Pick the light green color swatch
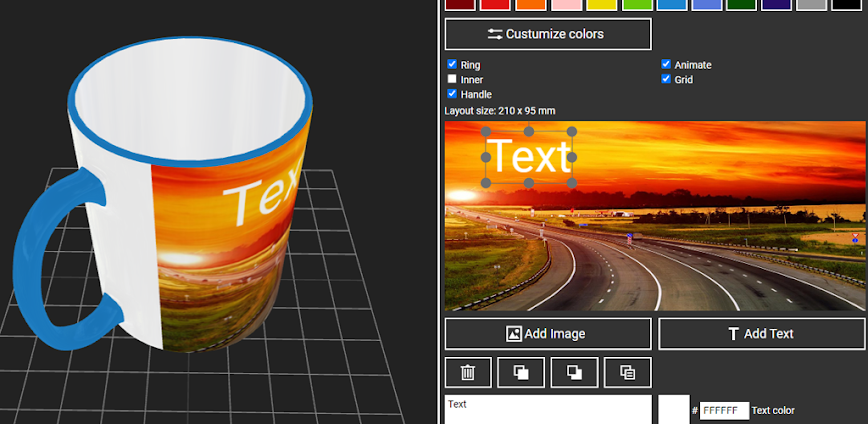868x424 pixels. [637, 4]
